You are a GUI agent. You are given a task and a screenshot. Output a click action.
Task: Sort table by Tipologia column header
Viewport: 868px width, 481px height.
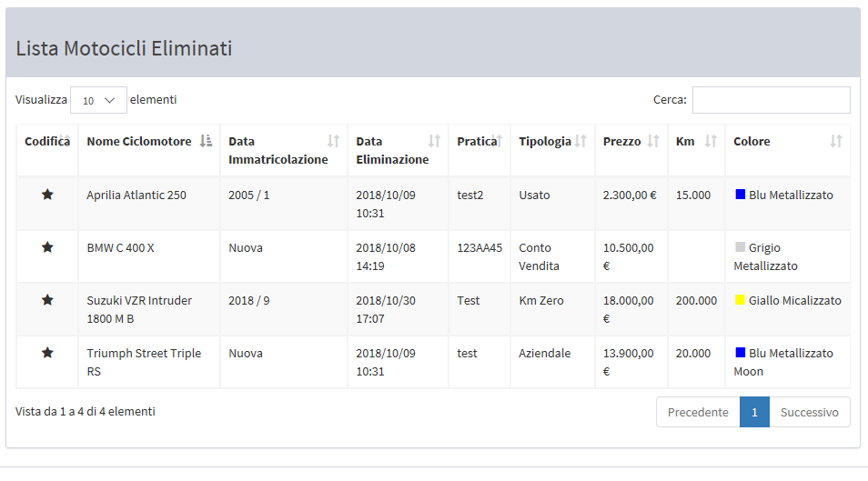point(545,141)
